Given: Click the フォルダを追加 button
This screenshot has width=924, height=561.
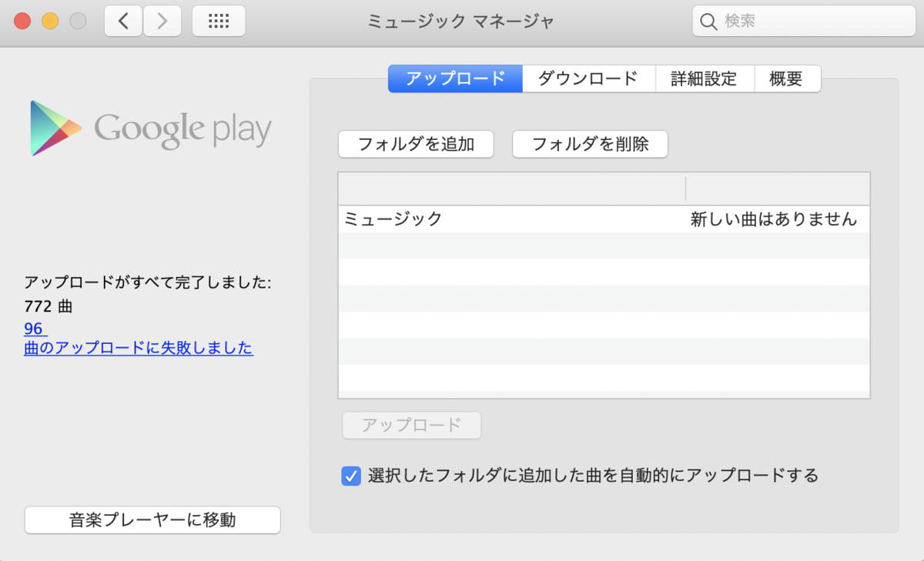Looking at the screenshot, I should coord(416,144).
